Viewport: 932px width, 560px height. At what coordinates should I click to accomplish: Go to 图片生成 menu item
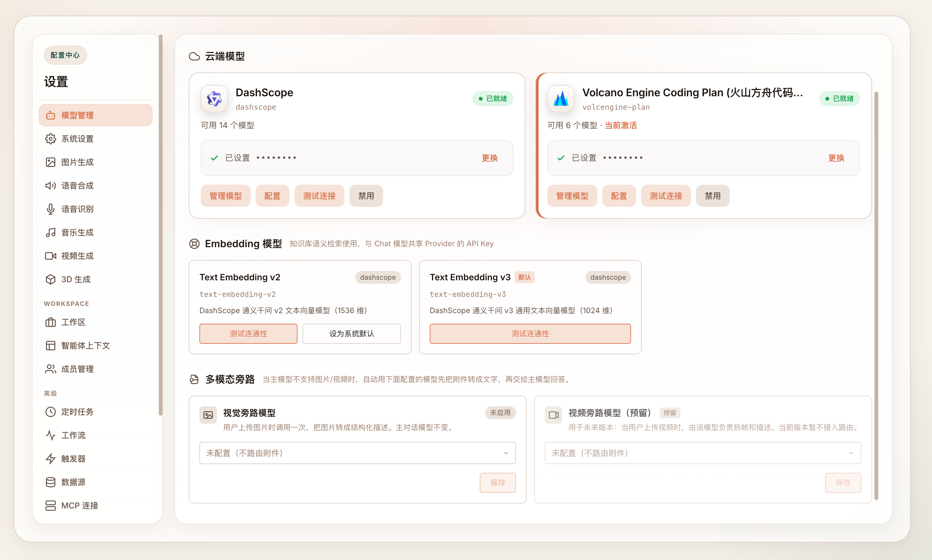[x=95, y=162]
